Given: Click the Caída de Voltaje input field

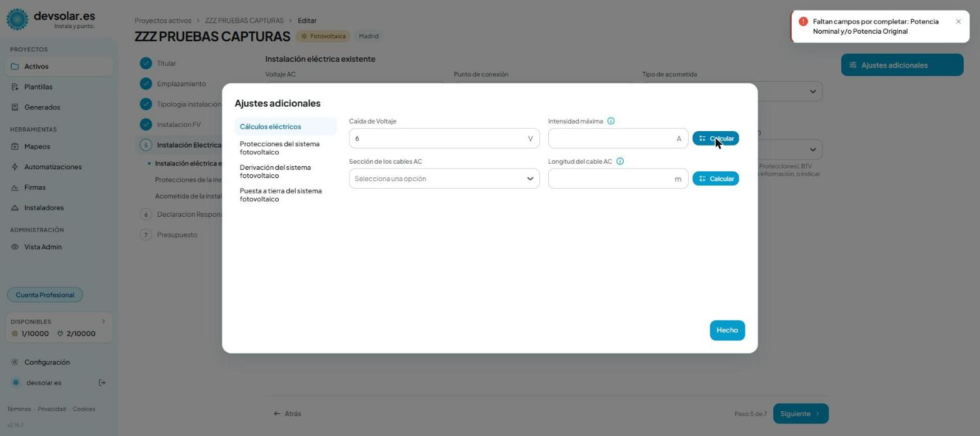Looking at the screenshot, I should coord(444,139).
